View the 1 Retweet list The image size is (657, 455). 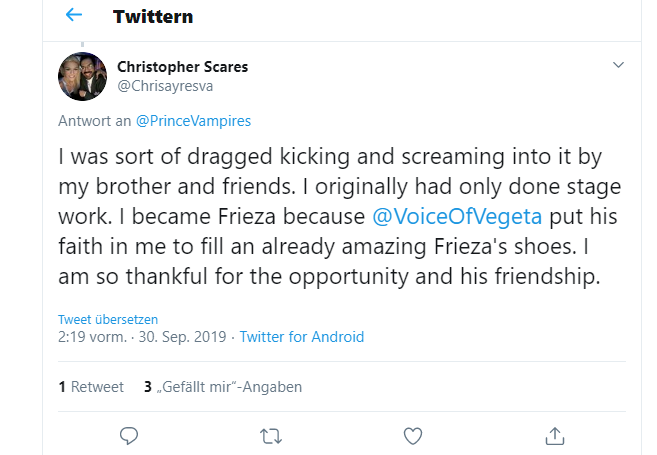pyautogui.click(x=91, y=387)
